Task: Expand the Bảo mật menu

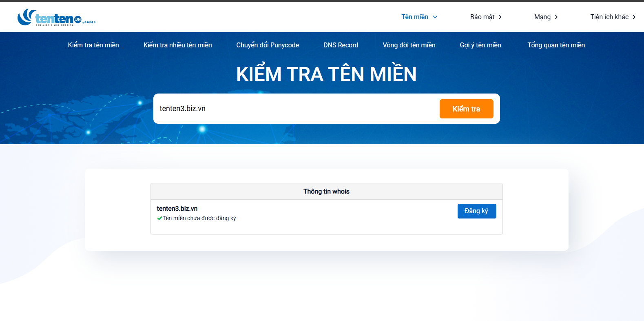Action: coord(486,17)
